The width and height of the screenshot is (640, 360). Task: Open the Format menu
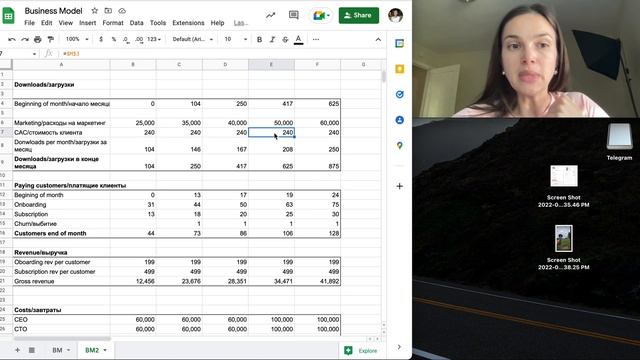113,23
